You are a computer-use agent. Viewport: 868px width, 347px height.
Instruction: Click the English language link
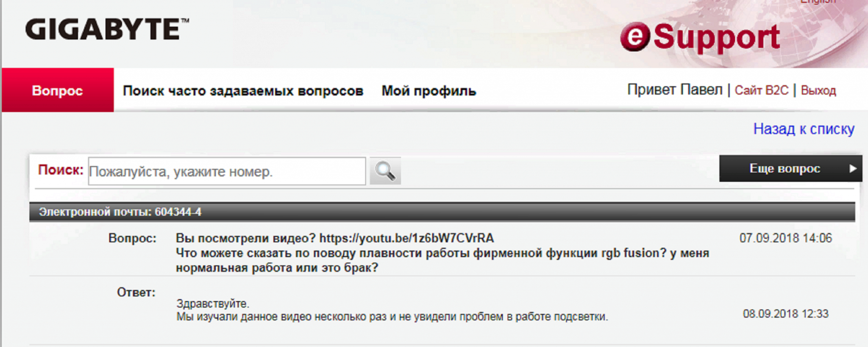pyautogui.click(x=818, y=2)
